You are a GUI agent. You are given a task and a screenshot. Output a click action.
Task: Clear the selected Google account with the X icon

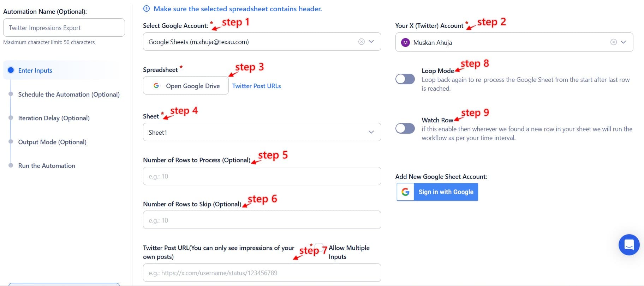(x=361, y=42)
